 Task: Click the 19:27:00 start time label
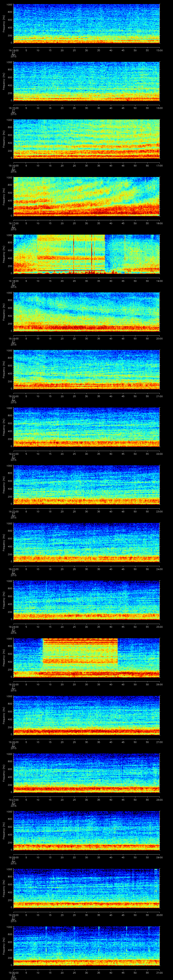coord(13,800)
